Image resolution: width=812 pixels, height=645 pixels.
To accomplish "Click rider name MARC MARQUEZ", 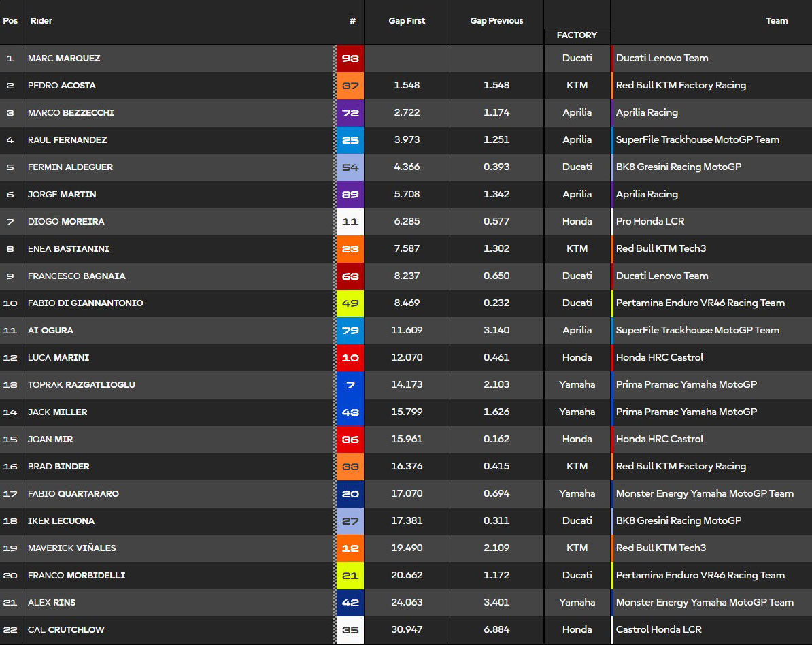I will pyautogui.click(x=64, y=59).
